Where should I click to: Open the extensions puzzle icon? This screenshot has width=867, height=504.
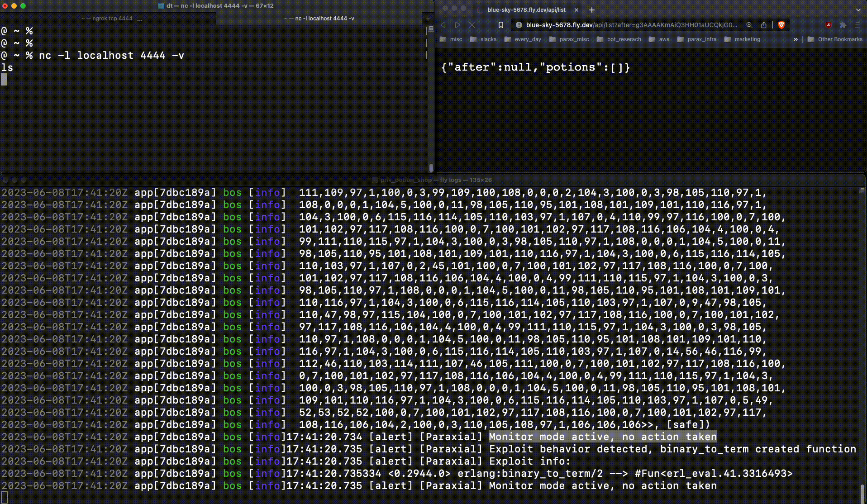pyautogui.click(x=843, y=25)
